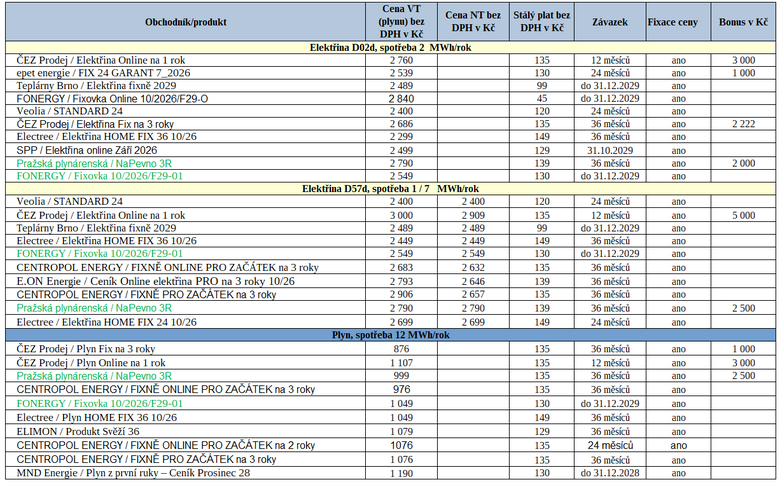Click MND Energie Plyn z první ruky row

coord(390,473)
